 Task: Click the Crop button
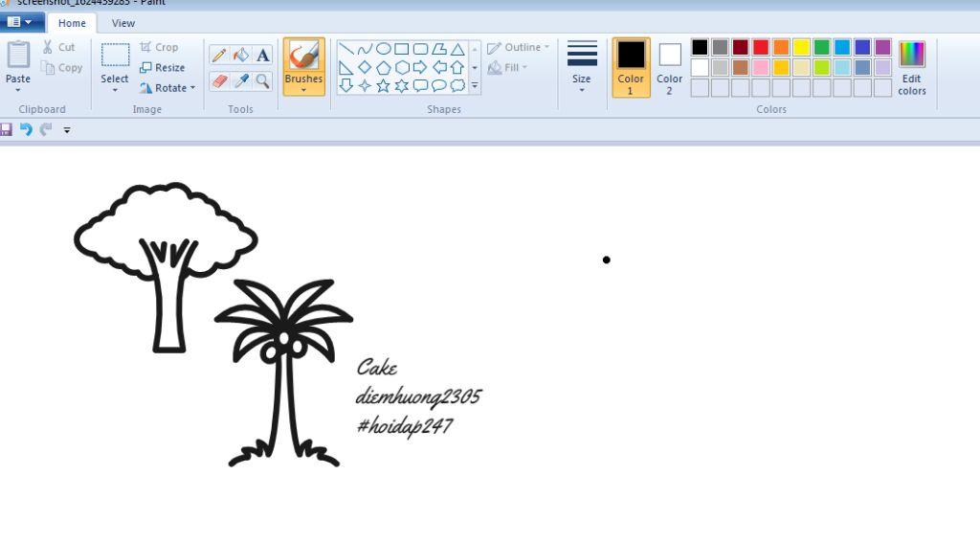tap(160, 48)
